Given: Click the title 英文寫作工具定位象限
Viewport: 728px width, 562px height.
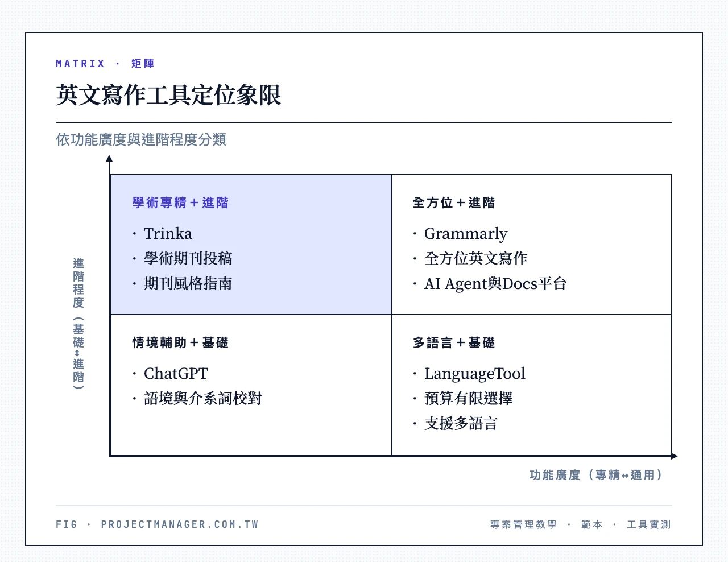Looking at the screenshot, I should [168, 95].
